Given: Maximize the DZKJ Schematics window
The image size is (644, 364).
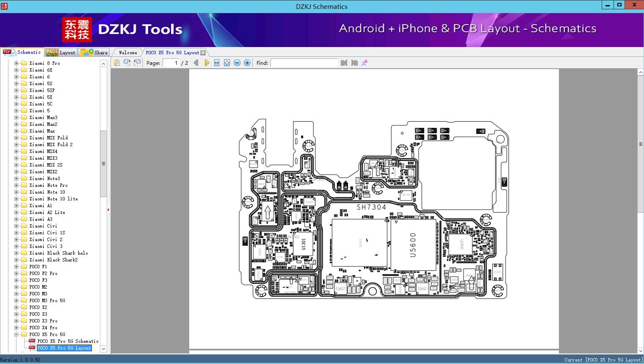Looking at the screenshot, I should (x=619, y=5).
